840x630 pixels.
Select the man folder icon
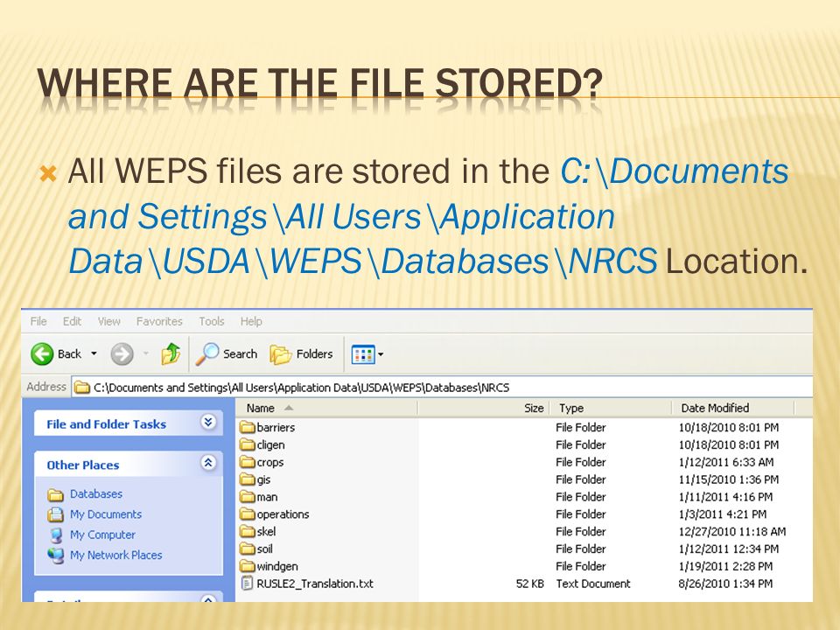[x=247, y=497]
